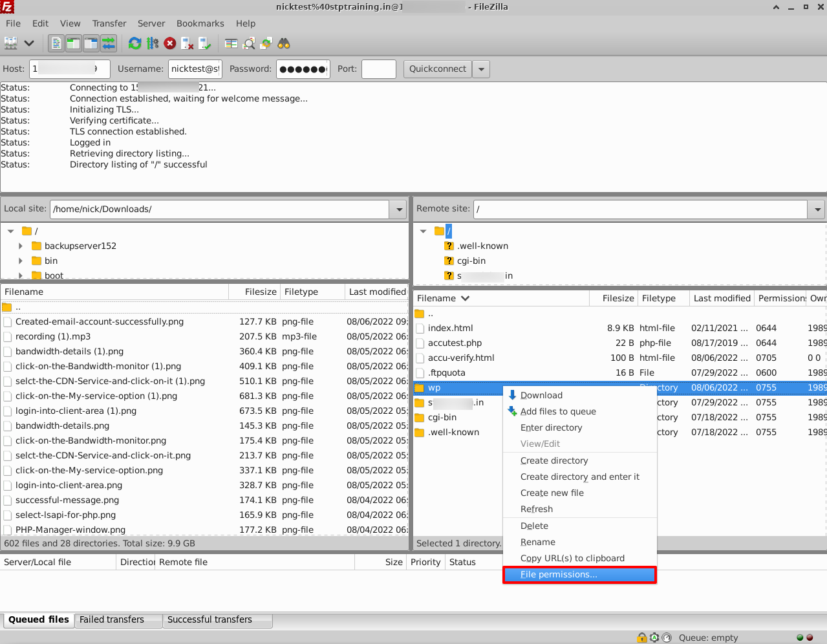The height and width of the screenshot is (644, 827).
Task: Sort local list by Filetype header
Action: 312,292
